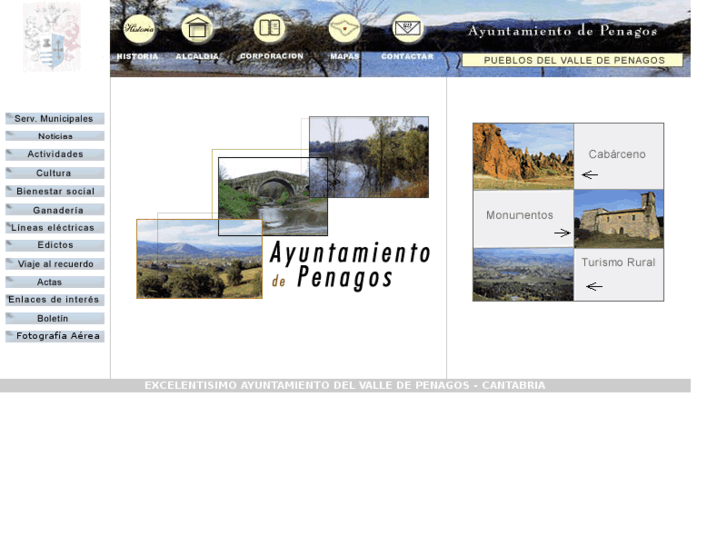Click the Turismo Rural label
Image resolution: width=727 pixels, height=545 pixels.
tap(618, 263)
